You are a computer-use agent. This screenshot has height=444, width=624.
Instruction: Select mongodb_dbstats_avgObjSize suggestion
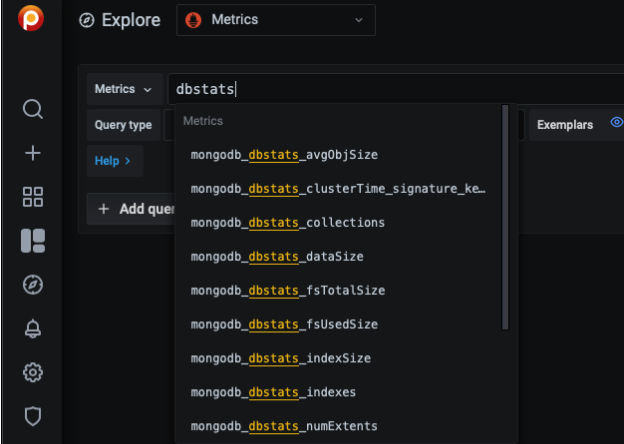284,155
